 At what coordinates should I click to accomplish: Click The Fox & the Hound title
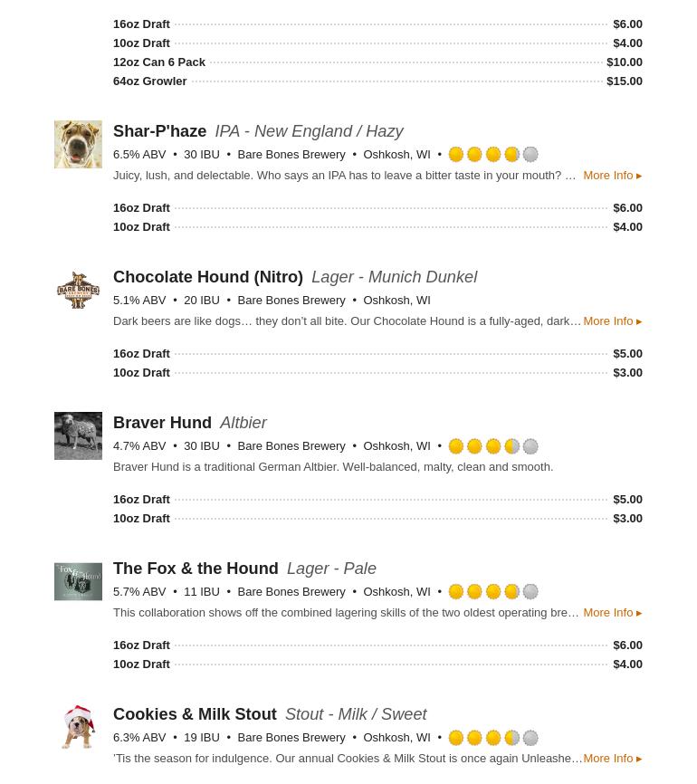point(196,569)
